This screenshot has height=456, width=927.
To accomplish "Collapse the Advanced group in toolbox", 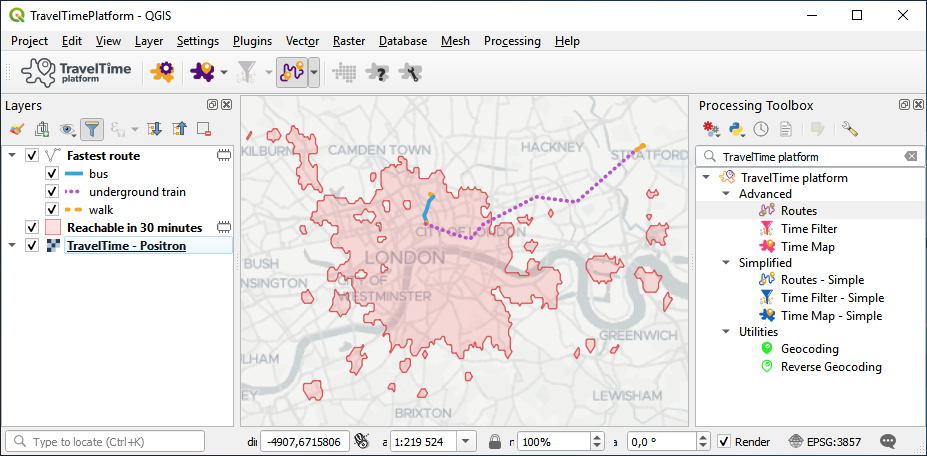I will coord(725,194).
